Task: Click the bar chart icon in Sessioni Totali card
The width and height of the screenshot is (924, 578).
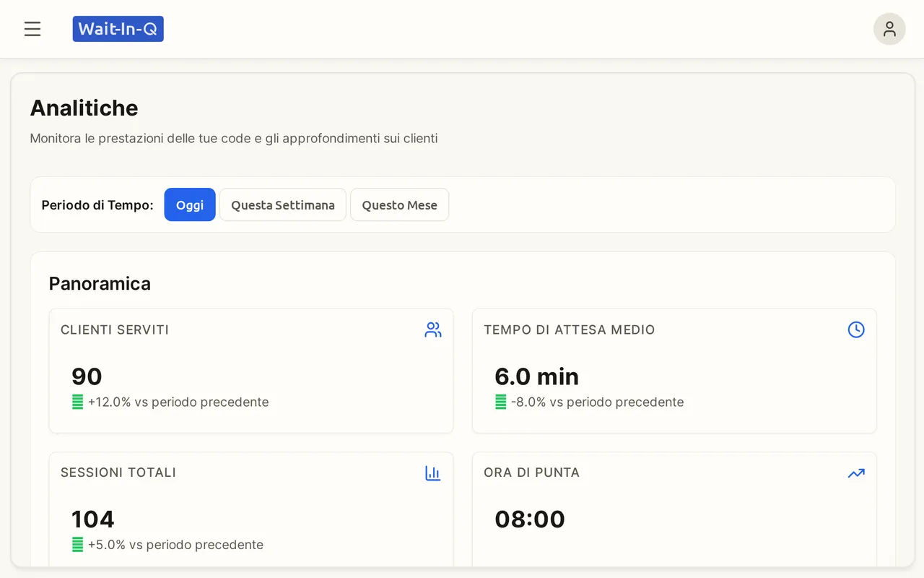Action: [433, 473]
